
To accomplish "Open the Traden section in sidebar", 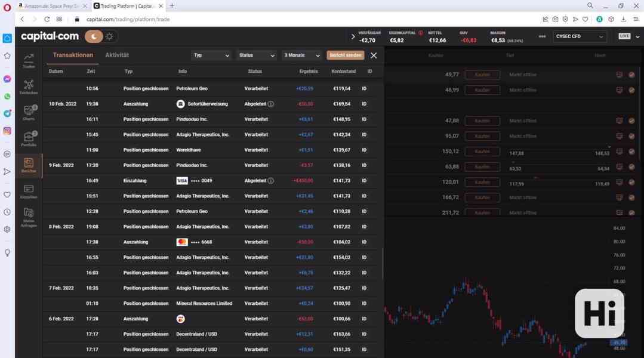I will coord(29,60).
